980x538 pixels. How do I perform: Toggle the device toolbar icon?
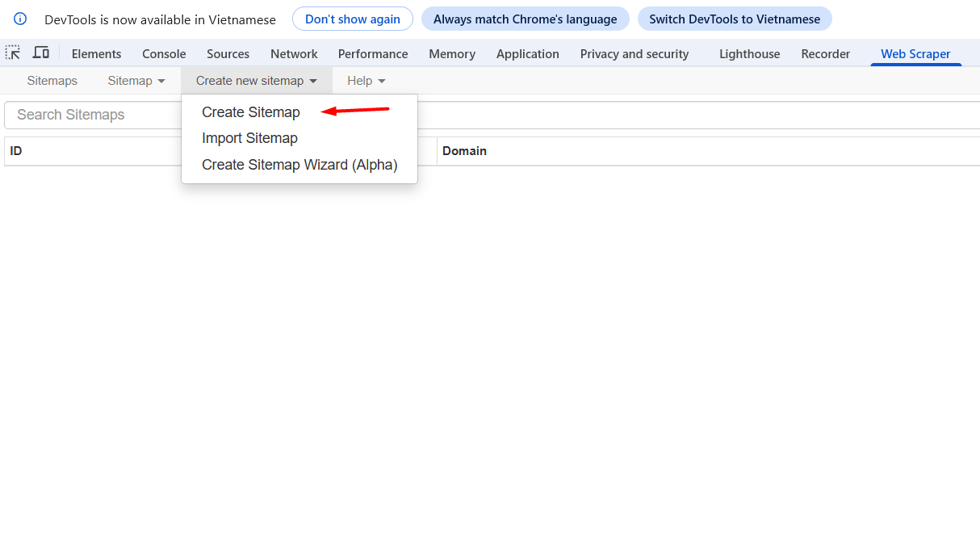[40, 53]
